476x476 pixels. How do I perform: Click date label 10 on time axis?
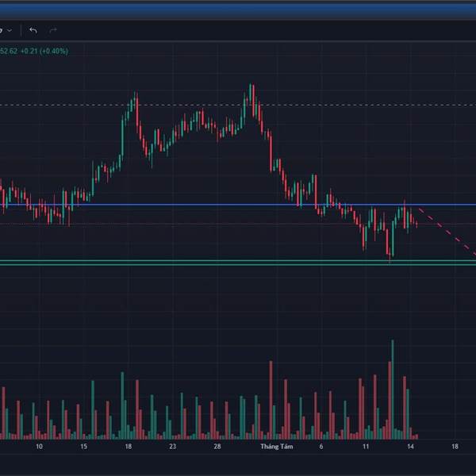tap(39, 446)
